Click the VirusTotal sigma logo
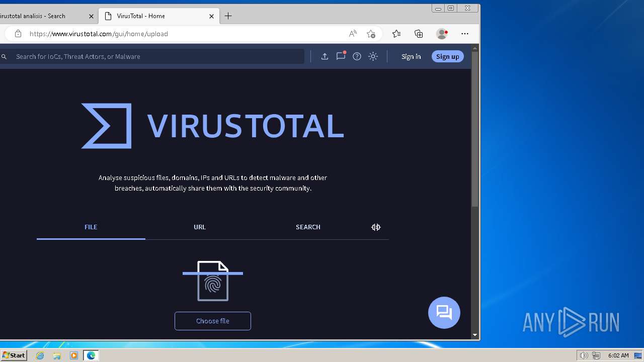This screenshot has width=644, height=362. [x=106, y=126]
